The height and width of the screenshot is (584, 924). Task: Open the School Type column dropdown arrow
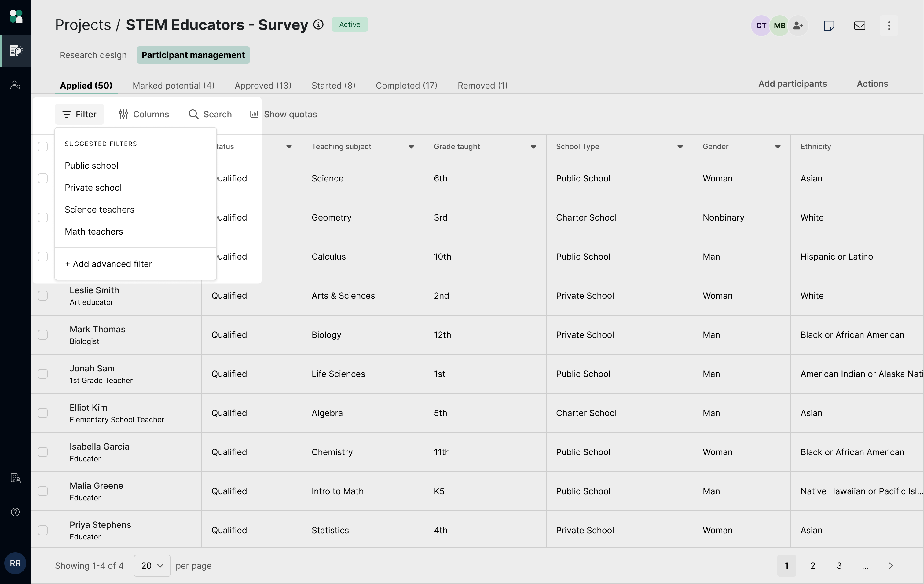(x=680, y=147)
